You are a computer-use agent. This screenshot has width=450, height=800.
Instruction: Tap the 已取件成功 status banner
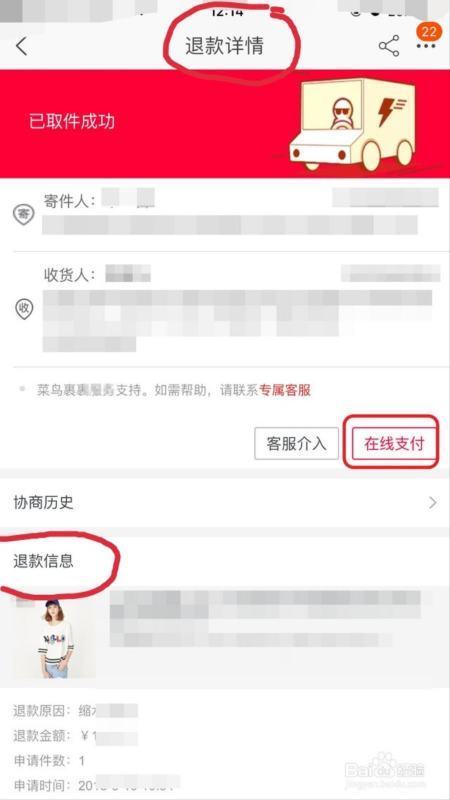(x=225, y=123)
